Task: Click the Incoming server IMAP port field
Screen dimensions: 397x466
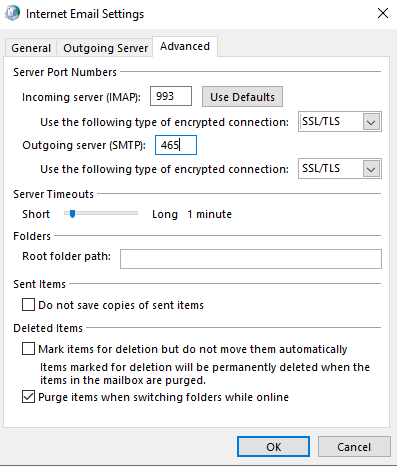Action: coord(171,96)
